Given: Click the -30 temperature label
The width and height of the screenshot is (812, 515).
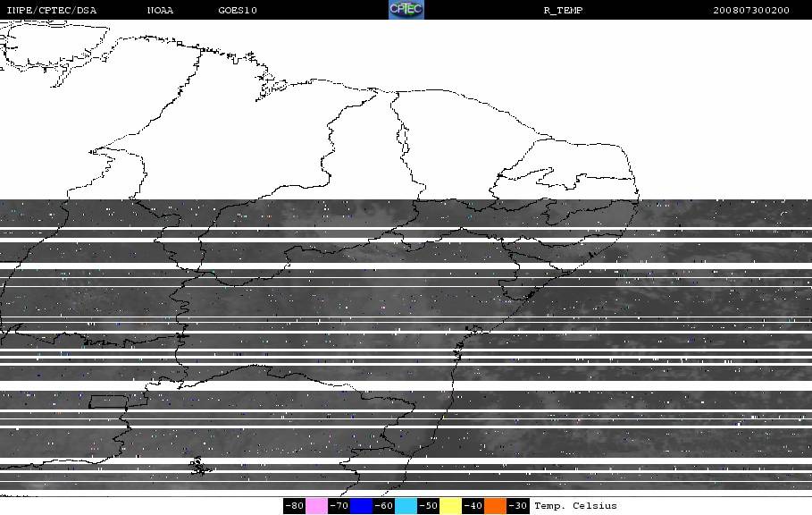Looking at the screenshot, I should [517, 506].
